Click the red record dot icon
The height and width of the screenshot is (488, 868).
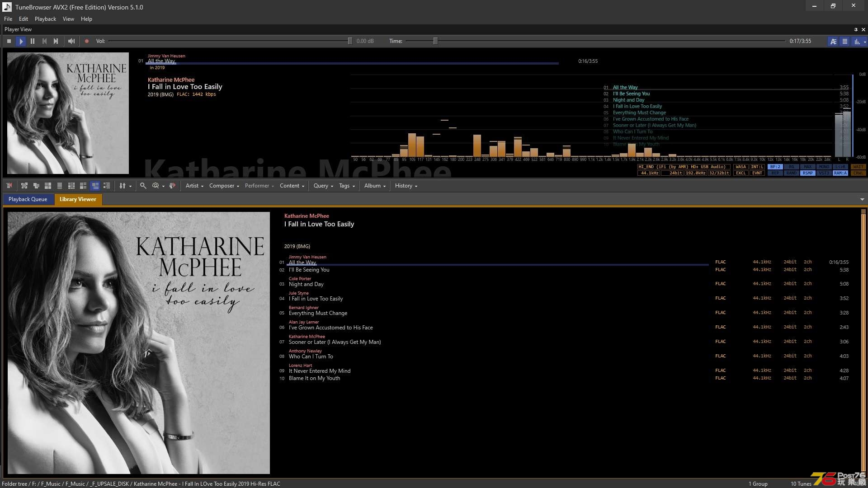pos(87,41)
